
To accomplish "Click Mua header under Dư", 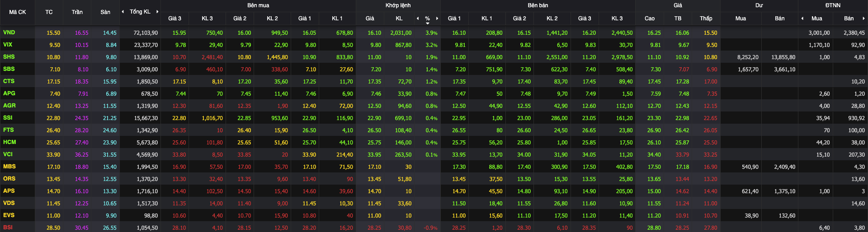I will tap(741, 19).
